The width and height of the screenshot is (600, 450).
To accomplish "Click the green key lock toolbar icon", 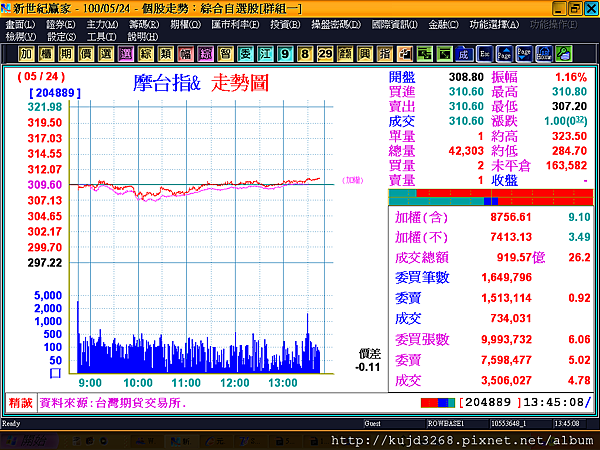I will [564, 54].
